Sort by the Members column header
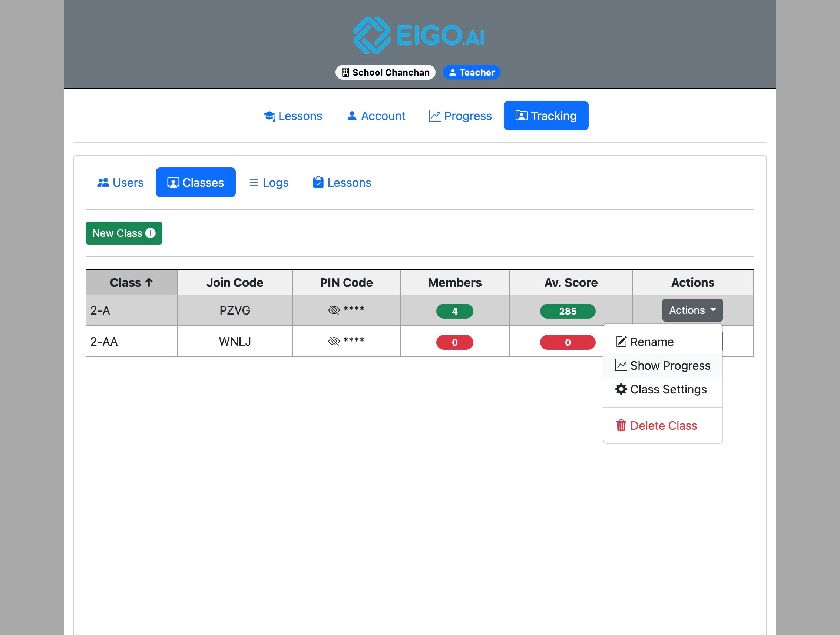The width and height of the screenshot is (840, 635). pyautogui.click(x=454, y=282)
